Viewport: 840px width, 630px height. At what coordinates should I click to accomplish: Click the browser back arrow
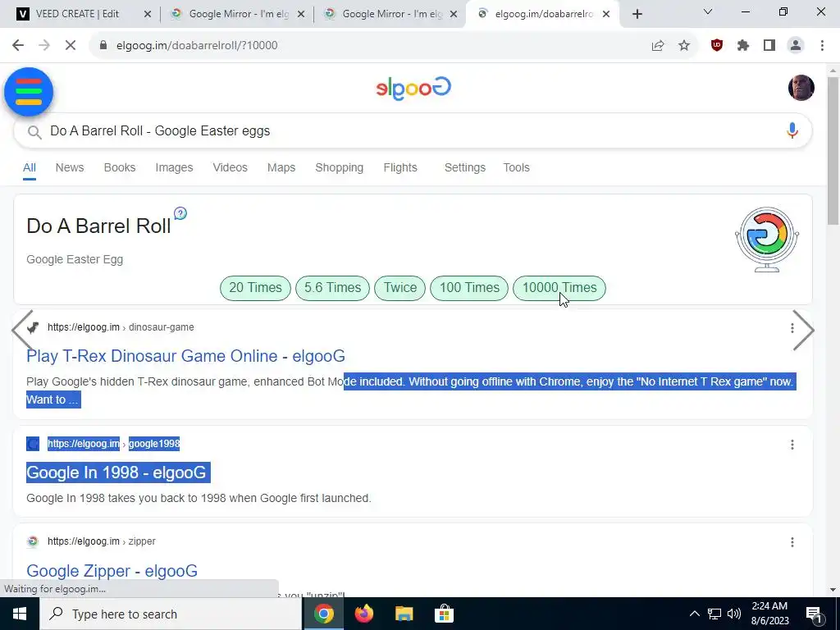tap(18, 45)
